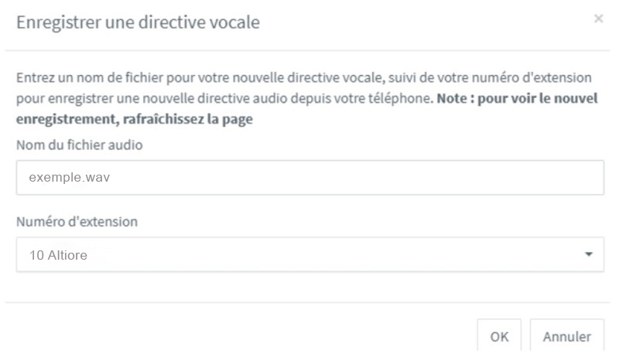Click the bold 'rafraîchissez la page' text
The width and height of the screenshot is (619, 364).
pyautogui.click(x=193, y=120)
